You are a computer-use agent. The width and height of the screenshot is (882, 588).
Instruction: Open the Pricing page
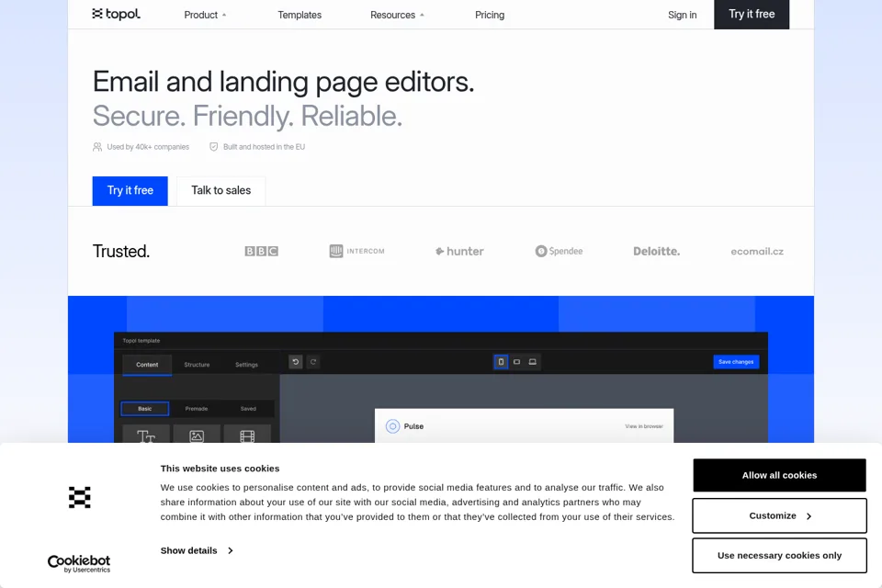490,16
